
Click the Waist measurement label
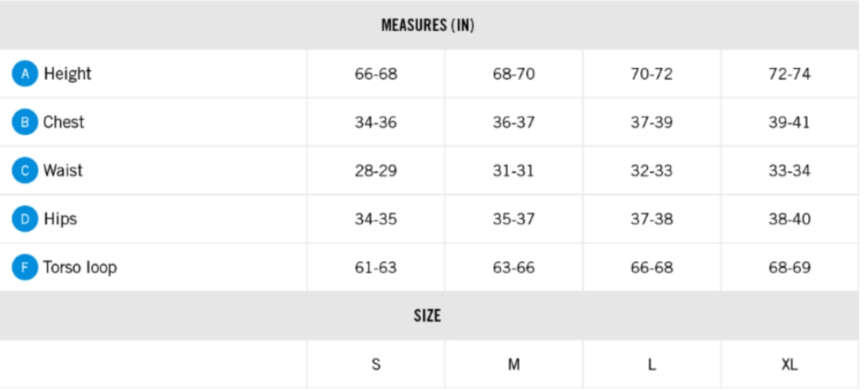click(63, 171)
